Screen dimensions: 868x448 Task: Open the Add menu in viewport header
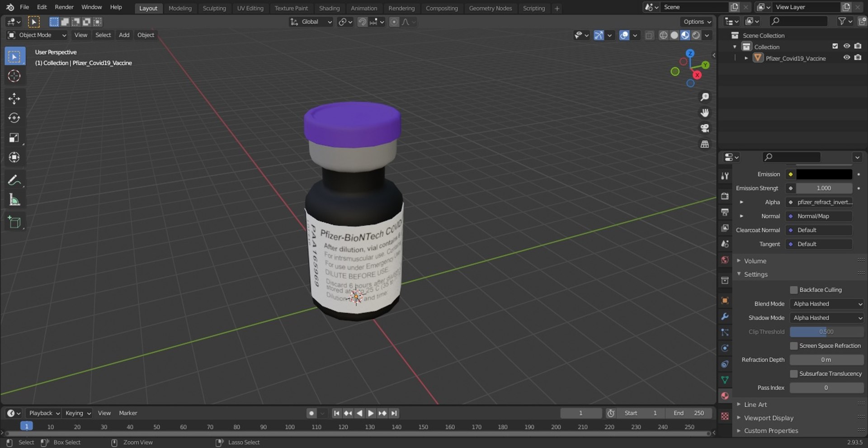(124, 35)
